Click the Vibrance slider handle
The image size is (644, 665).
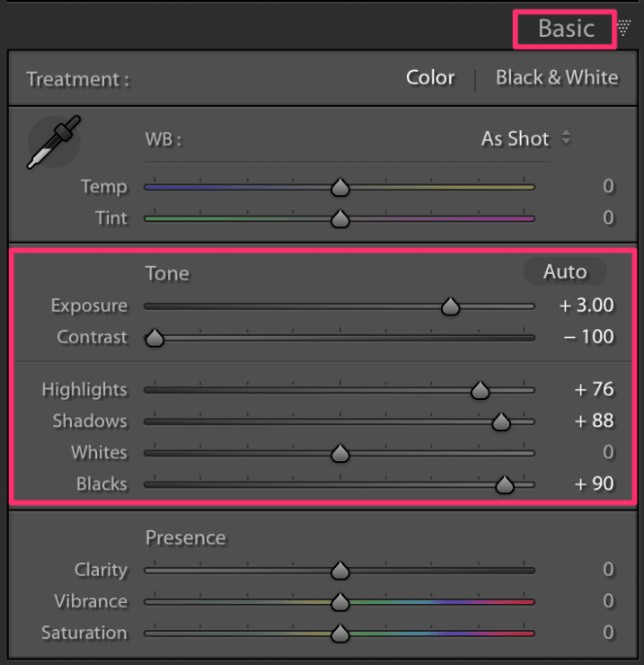(340, 601)
